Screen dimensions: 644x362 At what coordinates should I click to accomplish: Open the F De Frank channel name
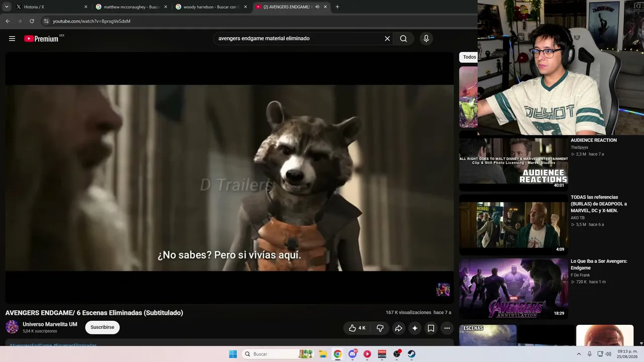pyautogui.click(x=580, y=275)
